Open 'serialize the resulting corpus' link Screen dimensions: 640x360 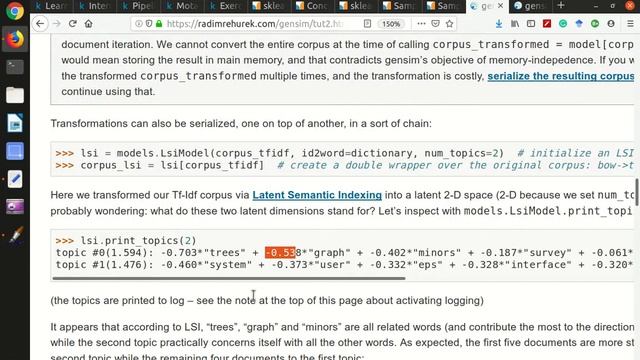click(561, 76)
